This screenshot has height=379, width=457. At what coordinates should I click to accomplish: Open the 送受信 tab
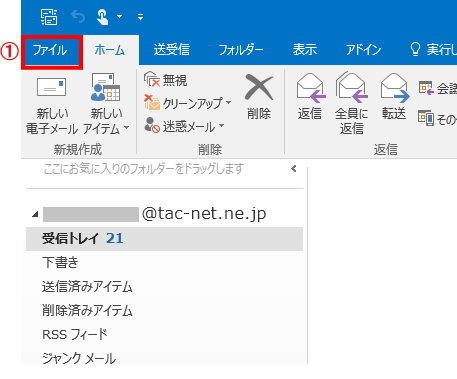[171, 50]
